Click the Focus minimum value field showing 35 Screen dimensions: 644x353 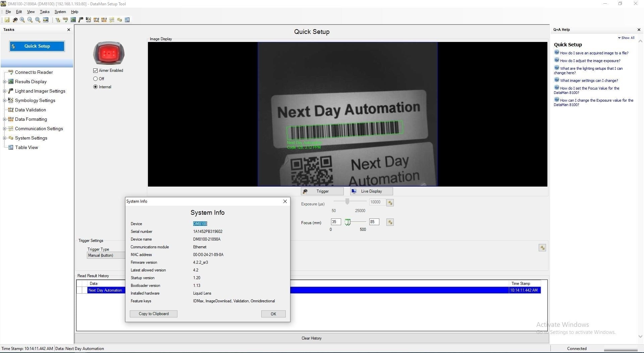pos(335,222)
